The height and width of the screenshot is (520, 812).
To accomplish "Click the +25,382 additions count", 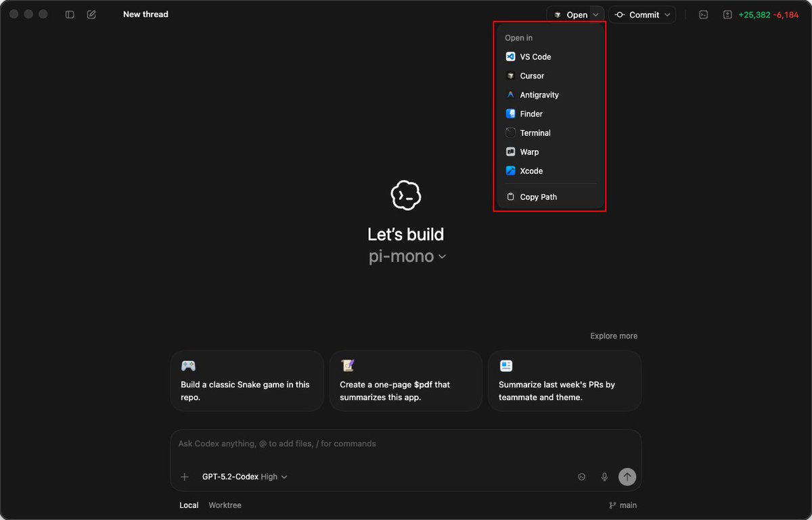I will [x=754, y=15].
